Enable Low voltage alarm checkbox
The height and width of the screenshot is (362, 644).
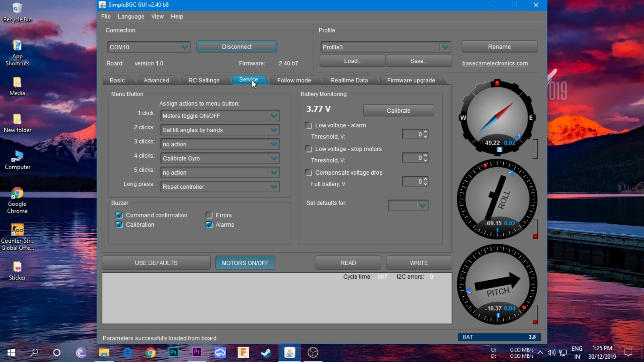click(309, 125)
